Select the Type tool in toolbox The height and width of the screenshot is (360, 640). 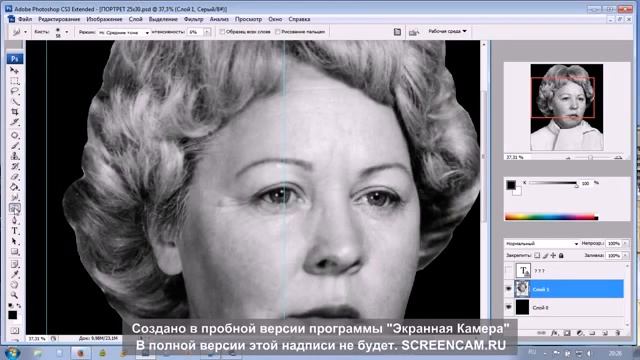pyautogui.click(x=14, y=231)
